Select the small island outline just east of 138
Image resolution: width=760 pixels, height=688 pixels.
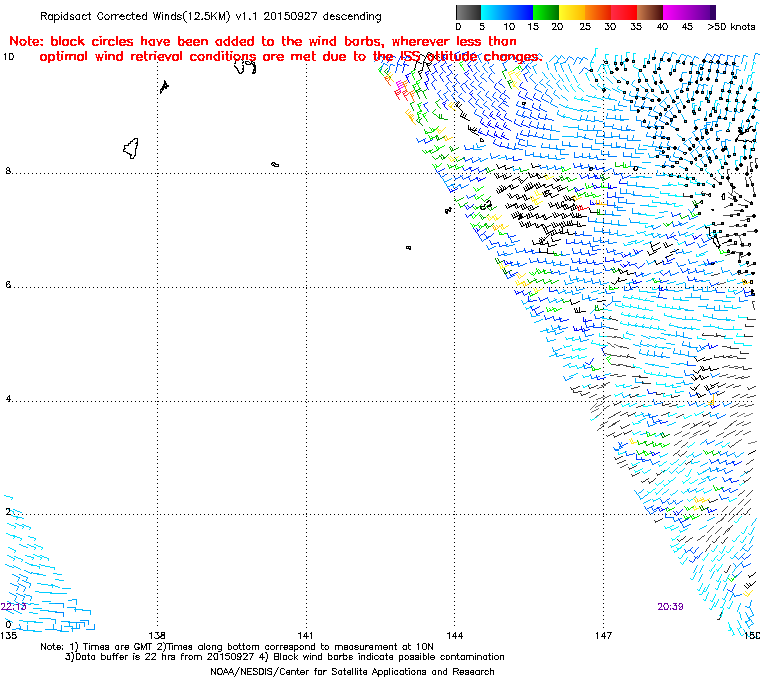point(164,87)
